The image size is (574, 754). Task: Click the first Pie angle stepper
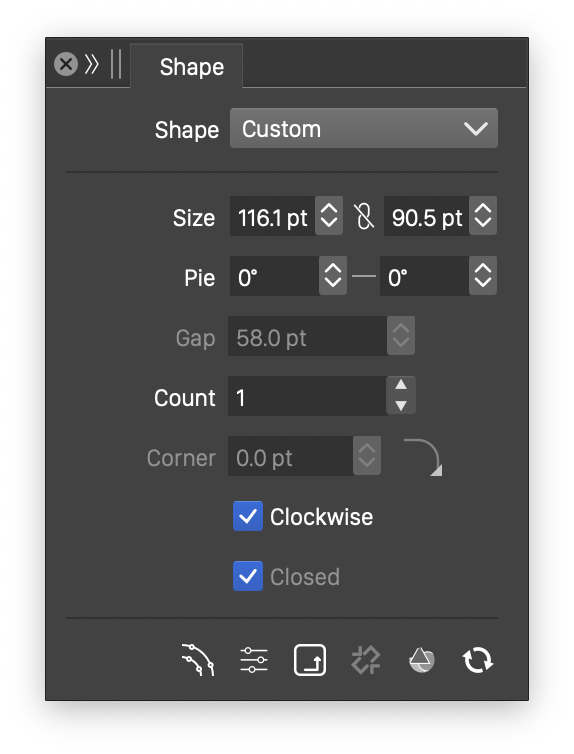(333, 276)
